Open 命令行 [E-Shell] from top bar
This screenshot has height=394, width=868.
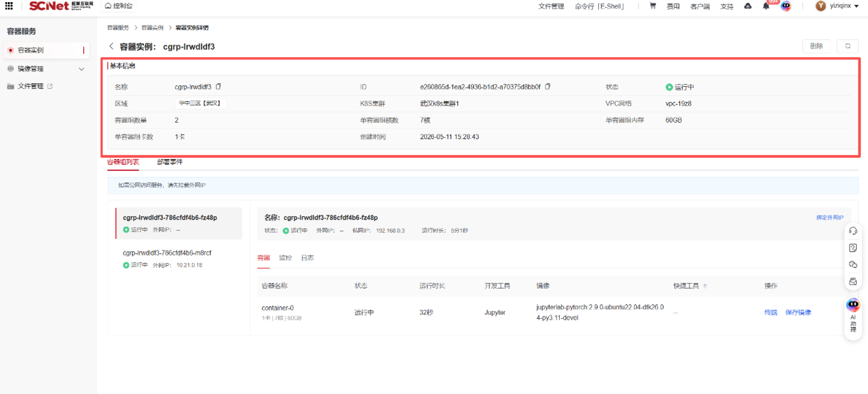point(599,6)
